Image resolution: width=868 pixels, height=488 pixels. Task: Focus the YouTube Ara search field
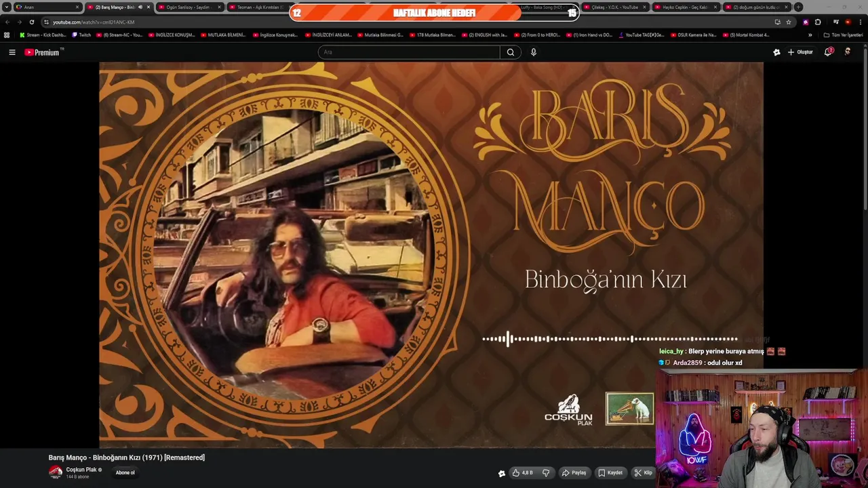(x=409, y=52)
